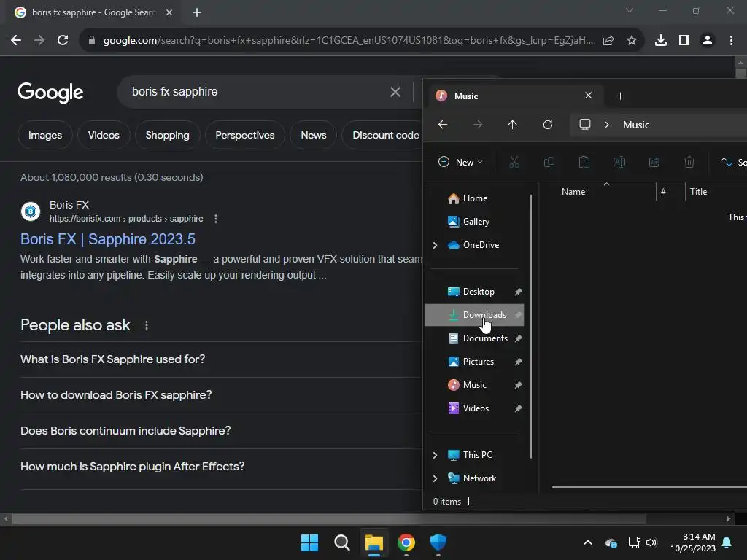The image size is (747, 560).
Task: Go back in File Explorer
Action: click(x=443, y=125)
